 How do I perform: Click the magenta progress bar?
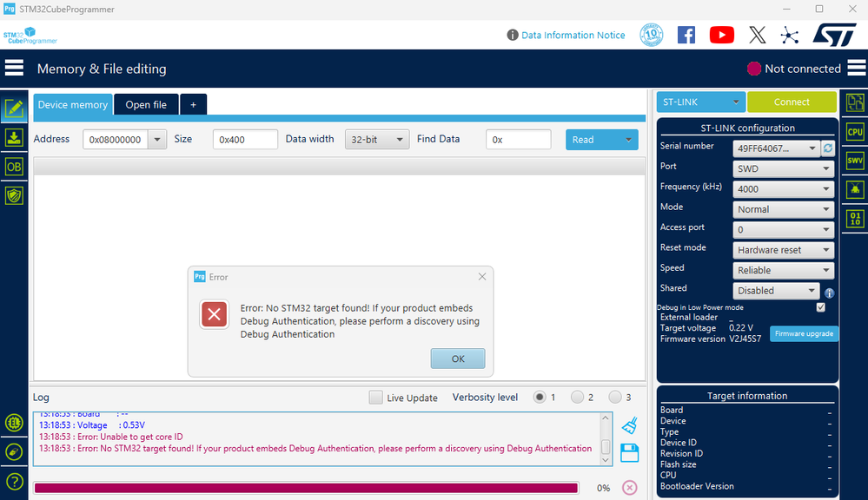click(306, 488)
